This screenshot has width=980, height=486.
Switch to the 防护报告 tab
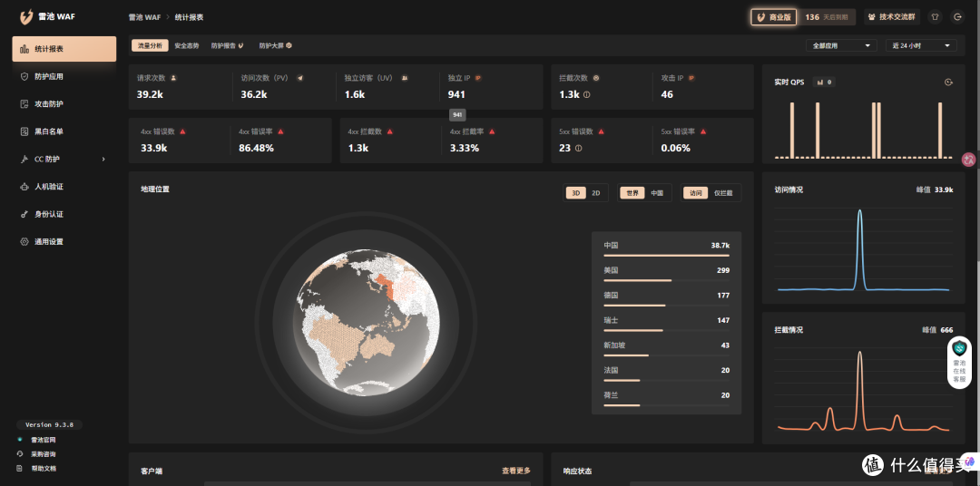coord(228,45)
